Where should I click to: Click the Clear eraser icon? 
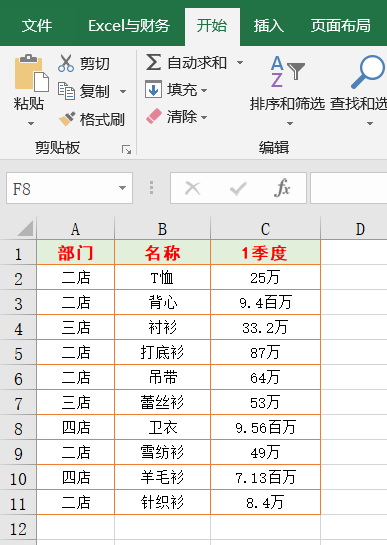(154, 116)
